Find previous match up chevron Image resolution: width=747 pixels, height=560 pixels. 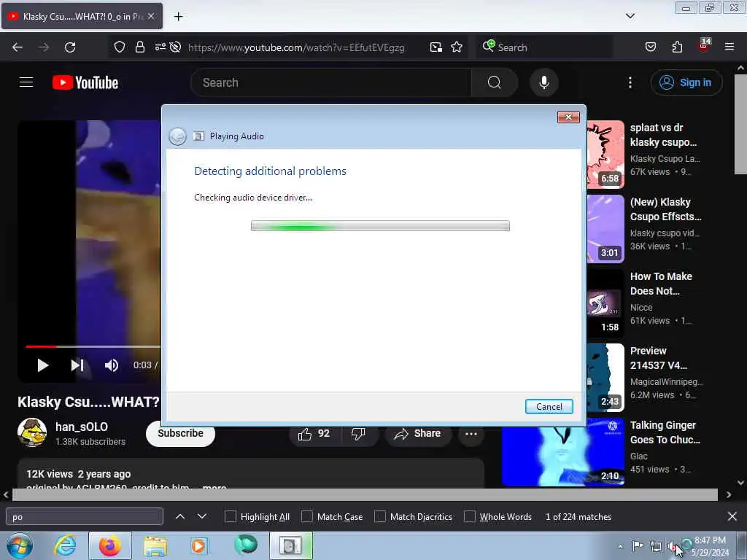coord(180,517)
